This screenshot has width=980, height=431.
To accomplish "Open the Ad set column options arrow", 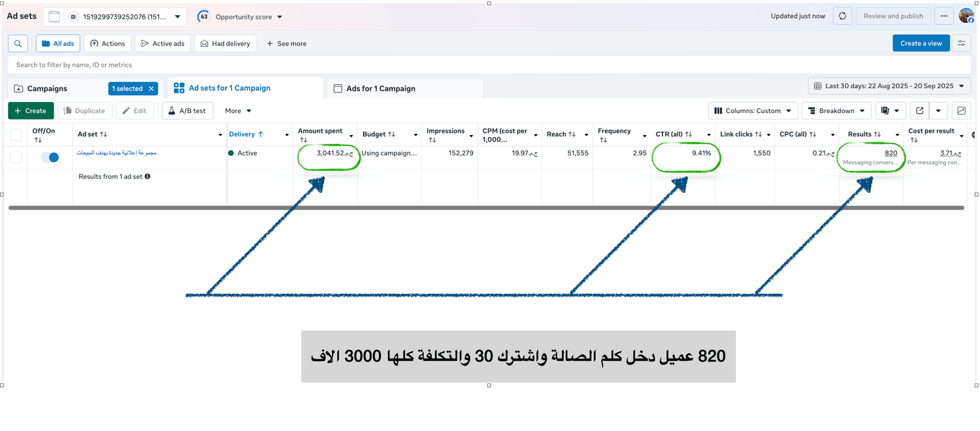I will [220, 135].
